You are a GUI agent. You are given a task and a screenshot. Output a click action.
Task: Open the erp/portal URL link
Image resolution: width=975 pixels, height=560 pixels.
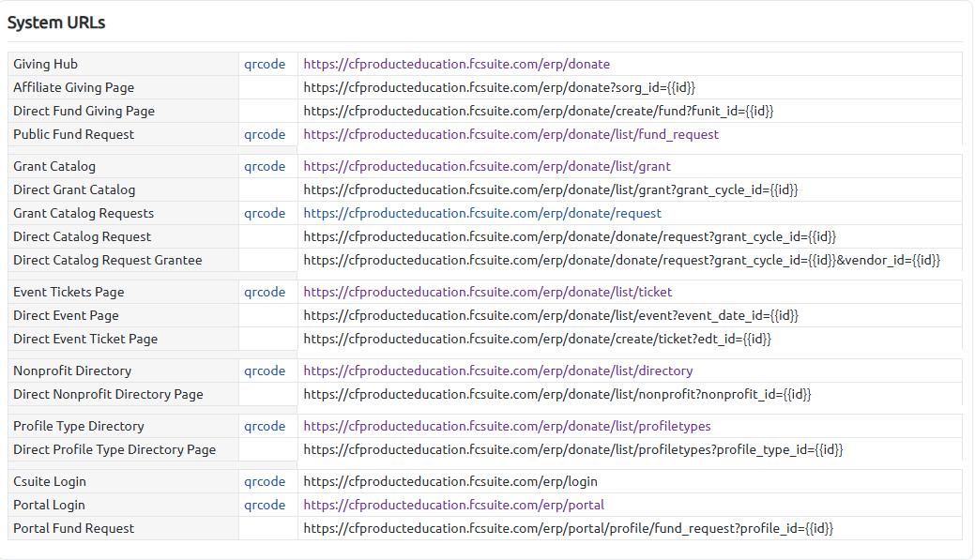(453, 505)
